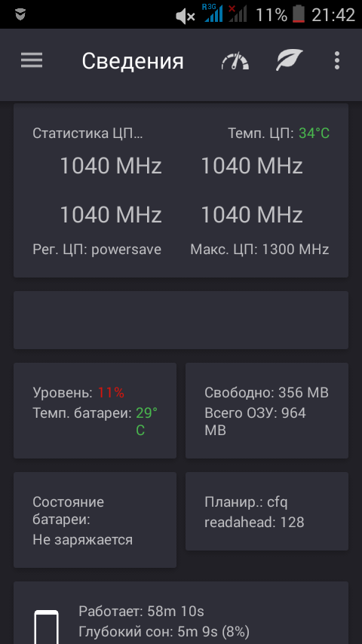The image size is (362, 644).
Task: Tap the phone device icon near uptime
Action: point(46,627)
